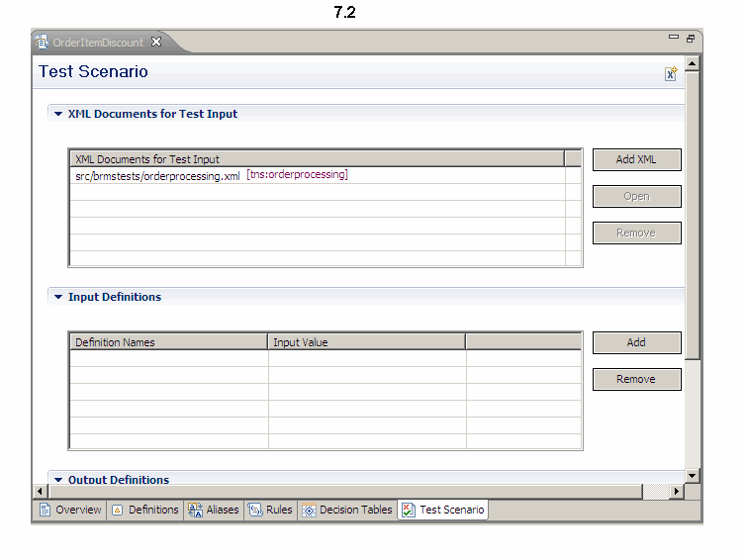Go to the Aliases tab
Viewport: 745px width, 560px height.
click(214, 511)
